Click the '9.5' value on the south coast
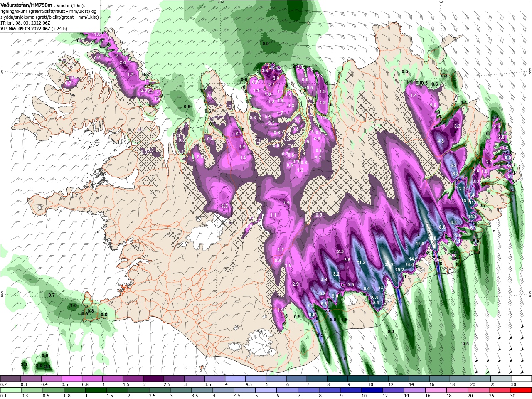Screen dimensions: 532x399 click(x=312, y=315)
